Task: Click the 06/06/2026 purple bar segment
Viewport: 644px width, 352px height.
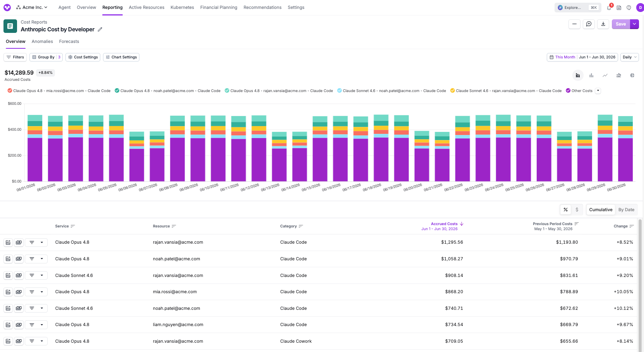Action: (137, 165)
